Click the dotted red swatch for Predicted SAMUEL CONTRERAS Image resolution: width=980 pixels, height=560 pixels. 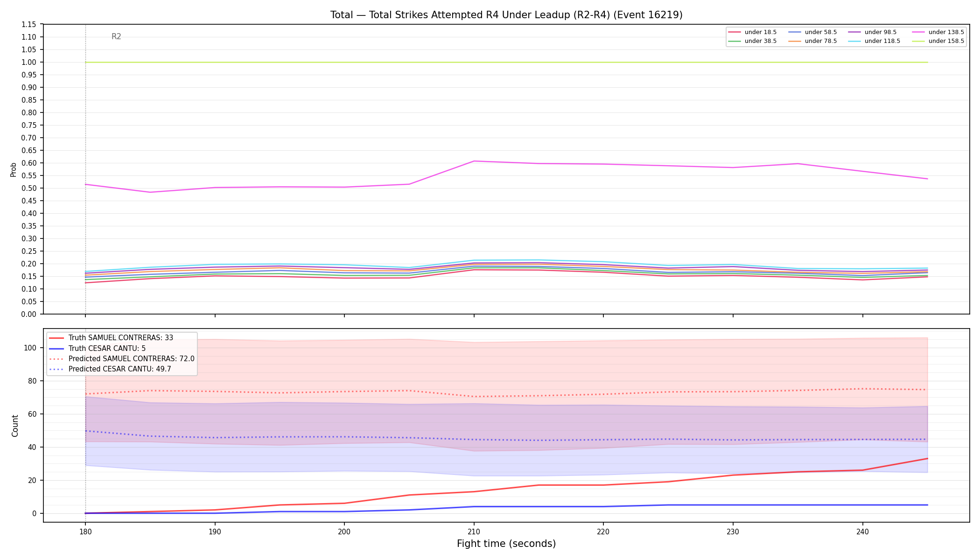coord(56,359)
